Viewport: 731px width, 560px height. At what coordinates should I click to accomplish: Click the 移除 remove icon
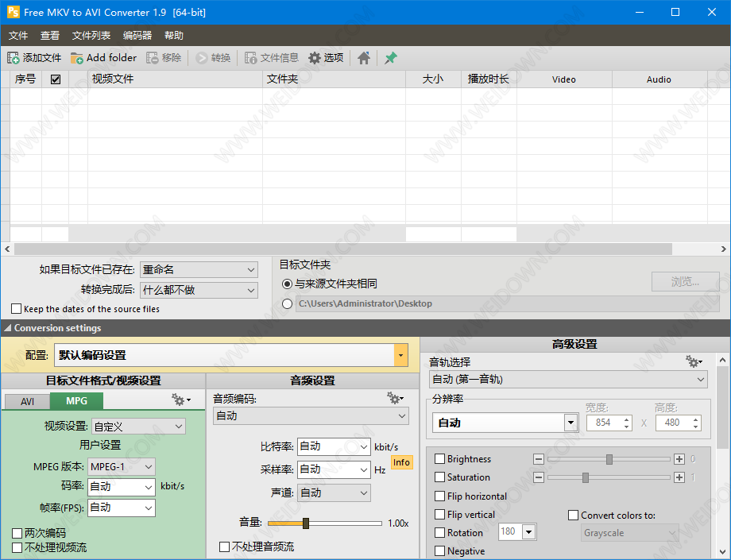(x=152, y=58)
